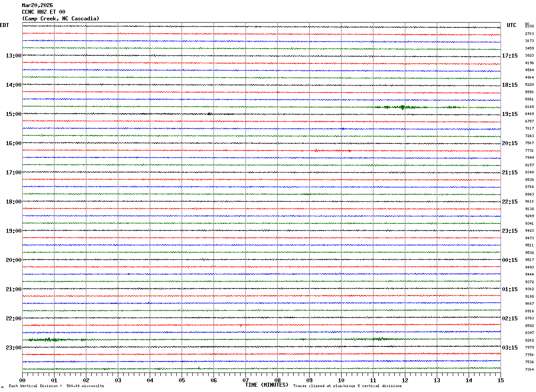Click the DC offset value 5861
Viewport: 536px width, 392px height.
[529, 100]
